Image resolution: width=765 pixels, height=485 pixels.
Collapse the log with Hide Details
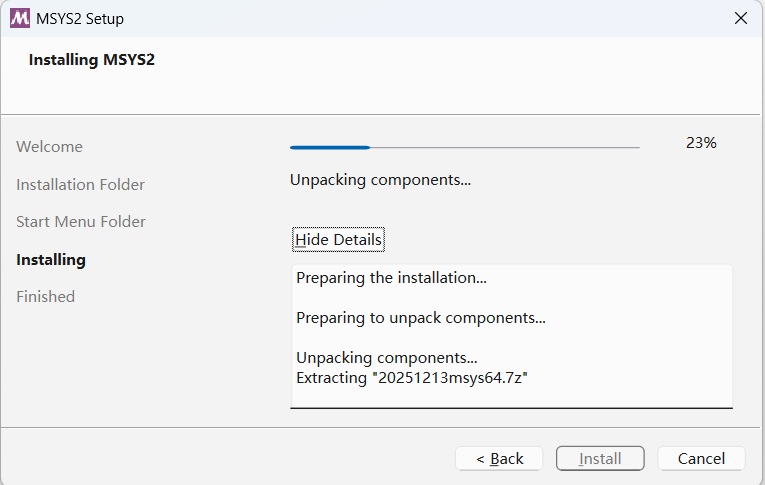pos(339,240)
